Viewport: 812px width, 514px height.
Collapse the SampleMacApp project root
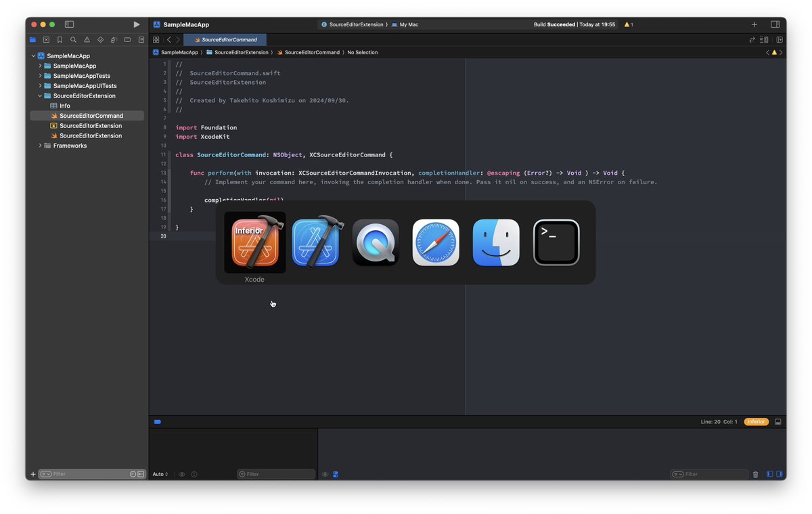point(33,56)
